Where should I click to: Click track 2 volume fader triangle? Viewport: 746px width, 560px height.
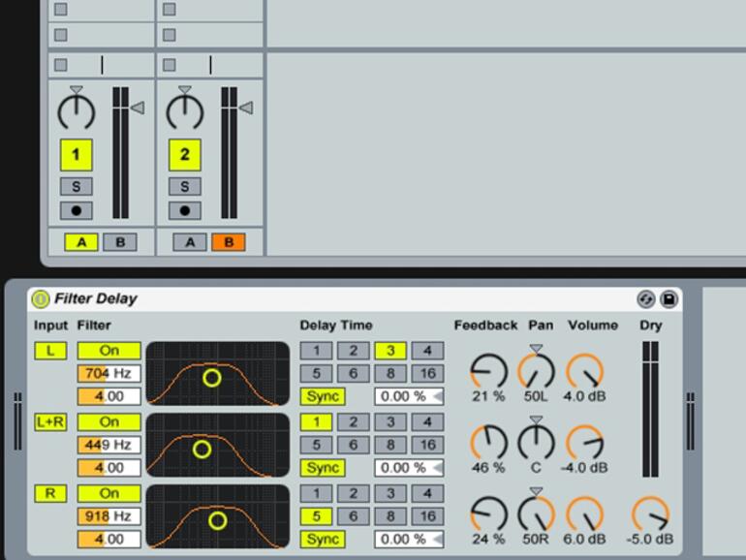click(x=246, y=108)
